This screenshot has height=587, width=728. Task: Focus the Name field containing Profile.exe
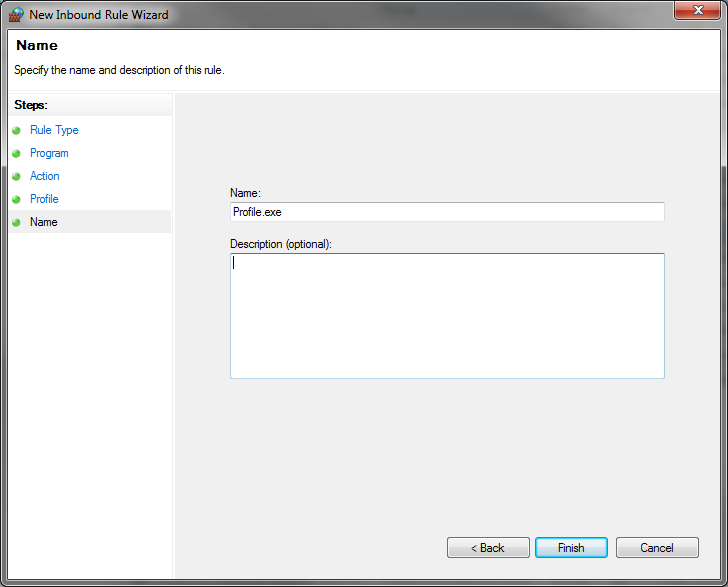pos(447,212)
